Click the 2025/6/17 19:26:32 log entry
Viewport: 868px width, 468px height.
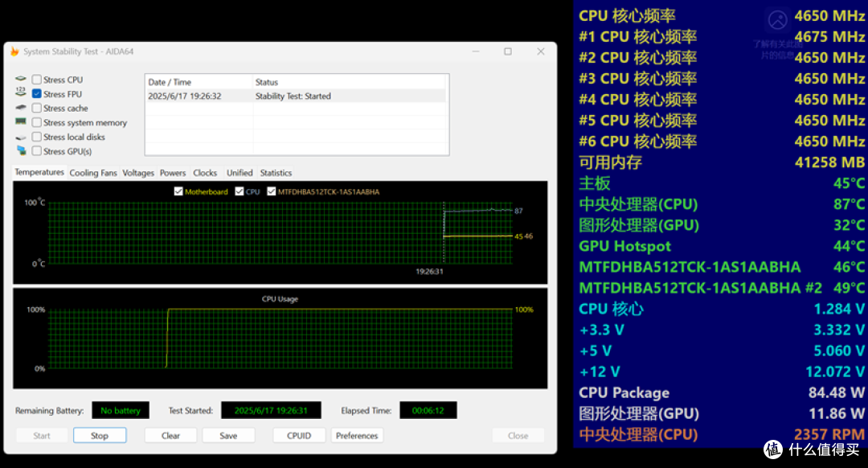[185, 96]
